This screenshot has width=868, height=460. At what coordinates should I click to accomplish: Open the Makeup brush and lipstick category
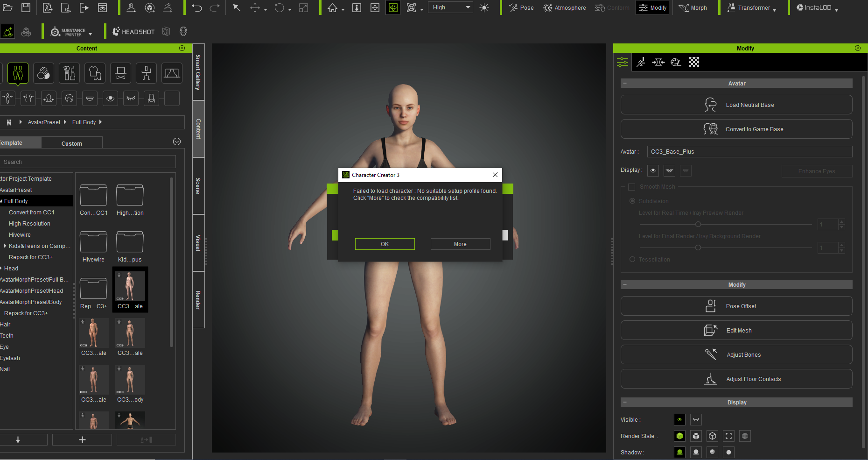click(69, 73)
